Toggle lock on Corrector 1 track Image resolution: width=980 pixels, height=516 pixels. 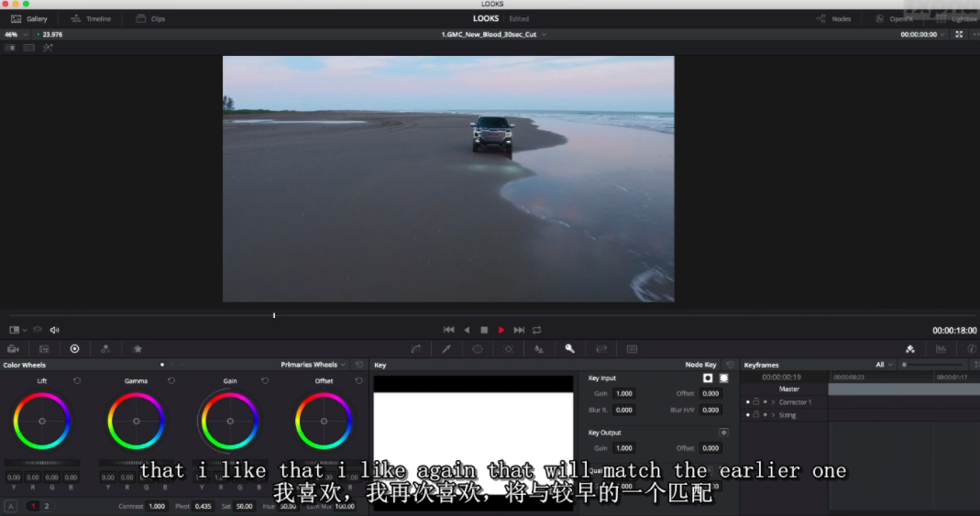tap(756, 402)
